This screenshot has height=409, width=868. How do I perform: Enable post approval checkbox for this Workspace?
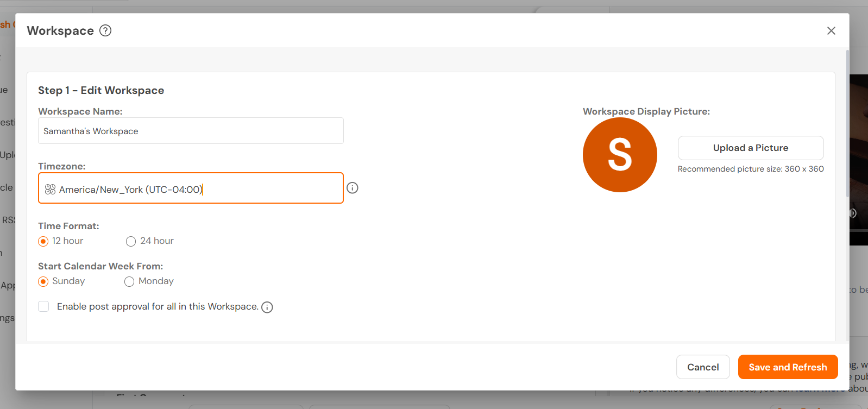(x=43, y=306)
